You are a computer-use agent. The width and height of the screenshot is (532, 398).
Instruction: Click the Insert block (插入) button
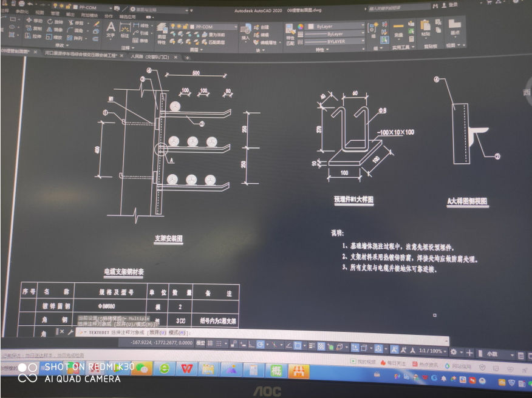point(245,33)
